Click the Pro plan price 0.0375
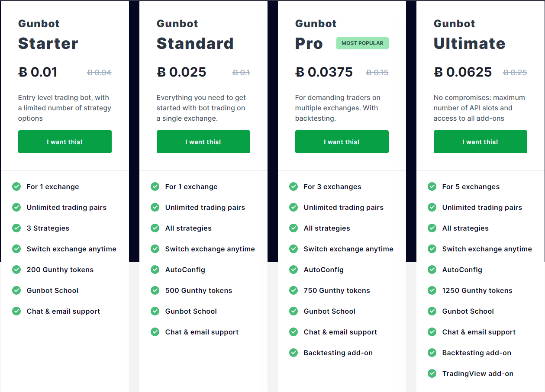Screen dimensions: 545x392 pos(324,72)
